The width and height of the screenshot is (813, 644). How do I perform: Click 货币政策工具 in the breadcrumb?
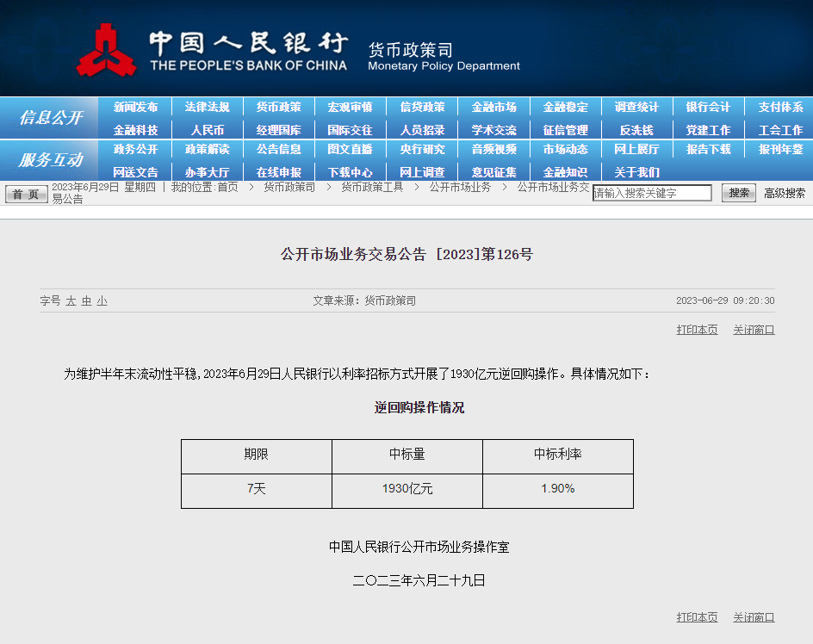click(x=371, y=187)
